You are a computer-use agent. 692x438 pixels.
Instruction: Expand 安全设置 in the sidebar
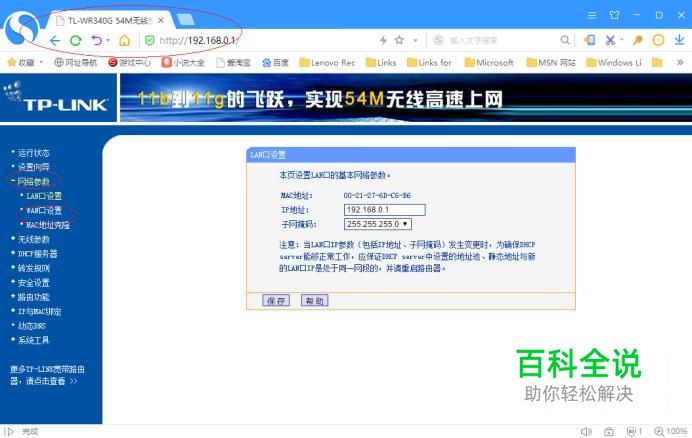[x=34, y=283]
